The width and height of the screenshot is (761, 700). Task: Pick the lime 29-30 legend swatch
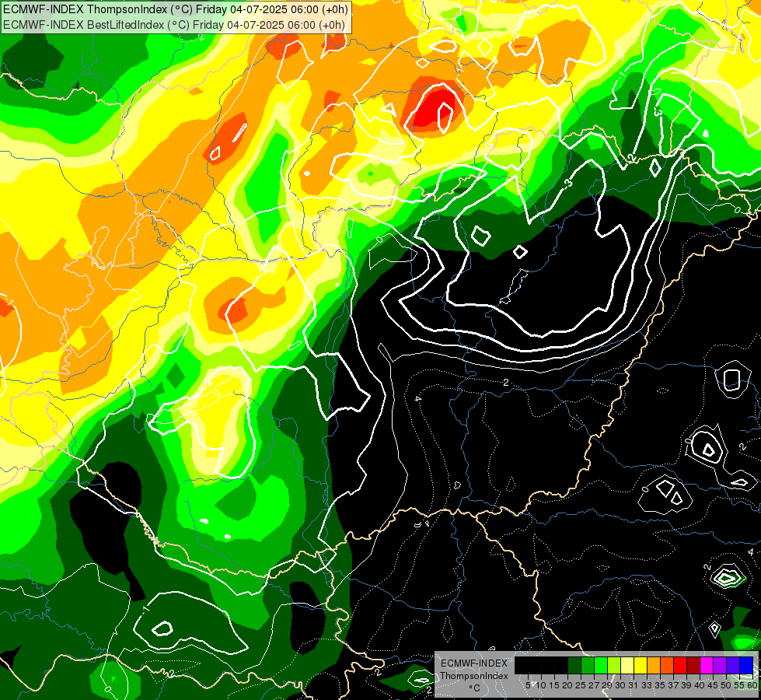click(614, 665)
